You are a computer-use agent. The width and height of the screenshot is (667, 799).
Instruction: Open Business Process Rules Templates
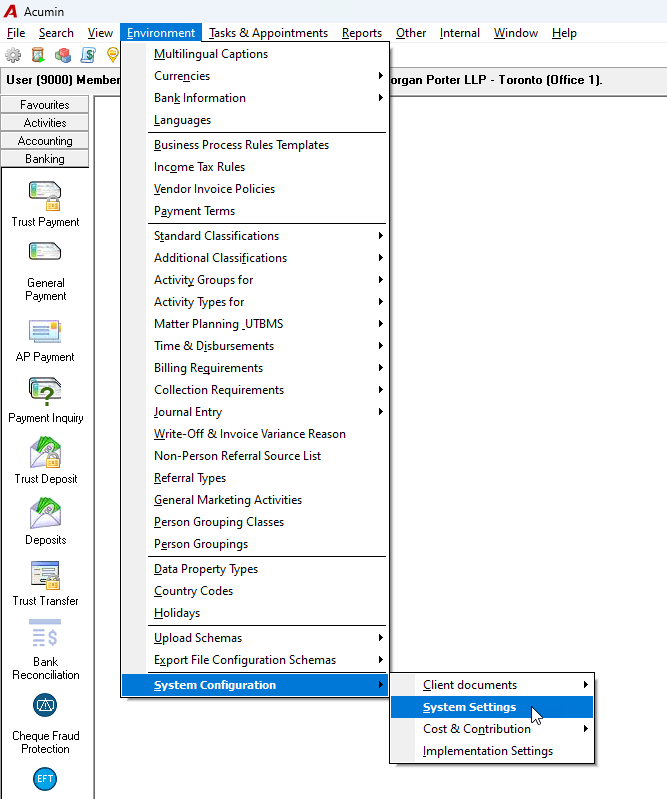[x=255, y=145]
